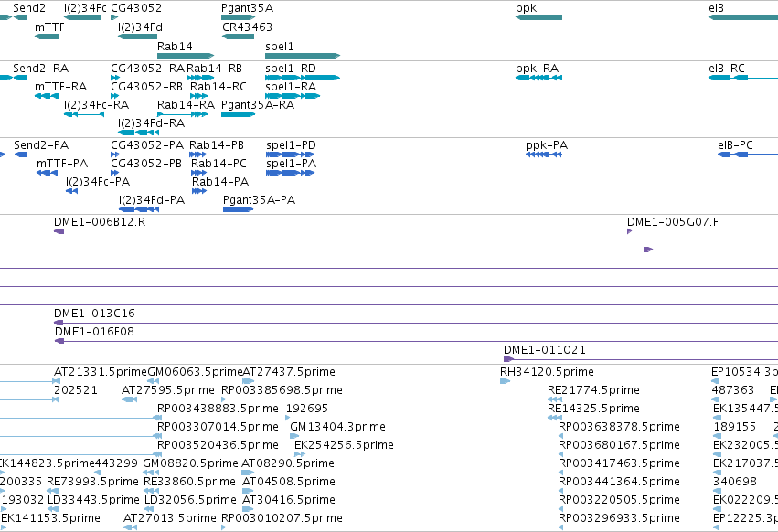This screenshot has width=778, height=532.
Task: Select the ppk gene feature bar
Action: coord(538,17)
